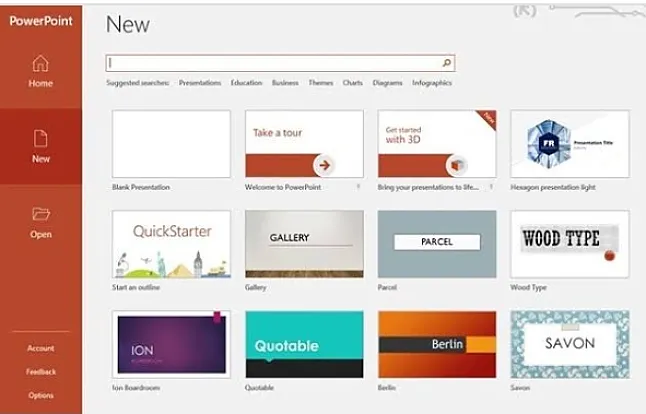Click the 'Ion Boardroom' caption text
This screenshot has height=414, width=646.
(136, 388)
